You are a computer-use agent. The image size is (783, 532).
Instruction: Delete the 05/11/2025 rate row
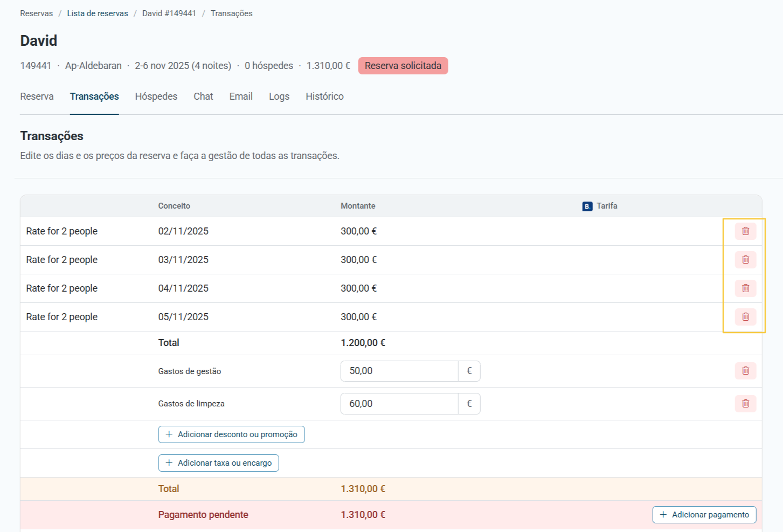click(745, 317)
